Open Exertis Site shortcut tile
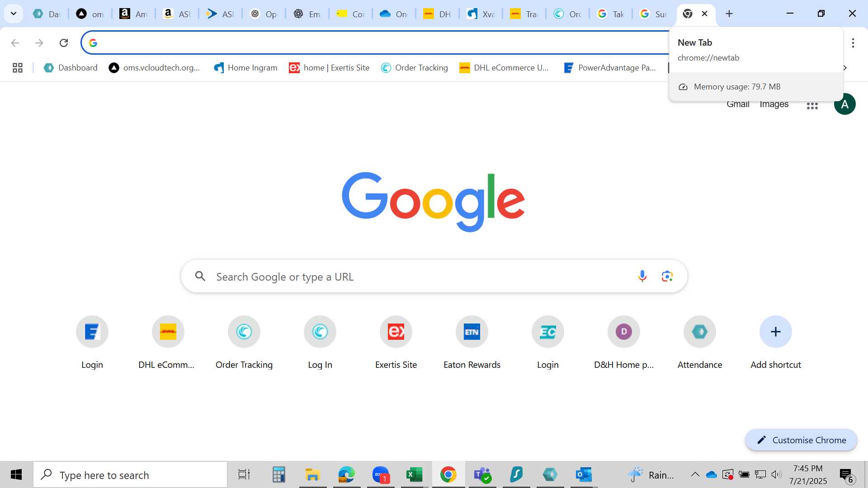 (396, 343)
